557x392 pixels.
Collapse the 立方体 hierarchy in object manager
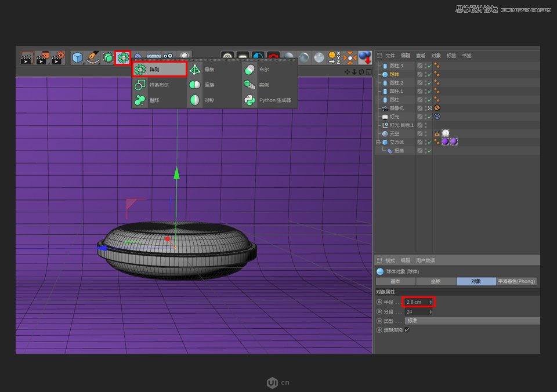[377, 141]
